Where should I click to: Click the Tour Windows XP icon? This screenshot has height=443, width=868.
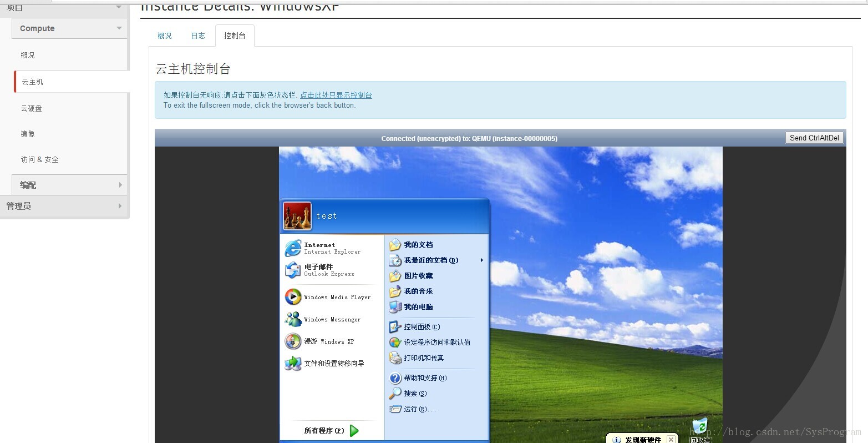click(293, 341)
